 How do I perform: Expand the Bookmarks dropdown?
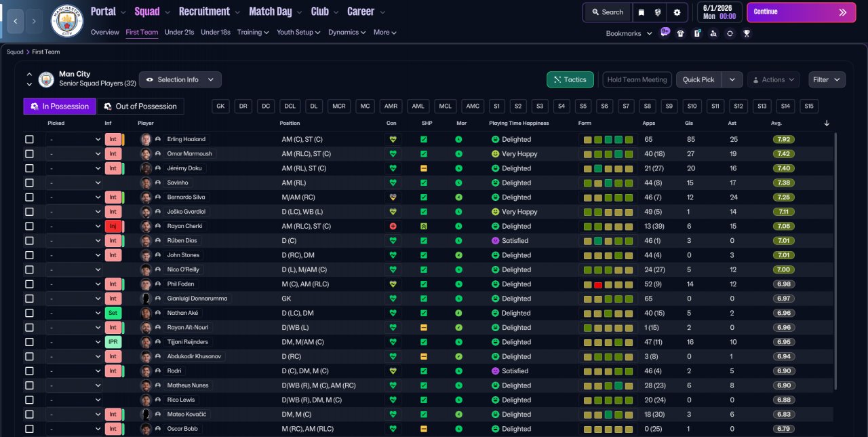(629, 33)
